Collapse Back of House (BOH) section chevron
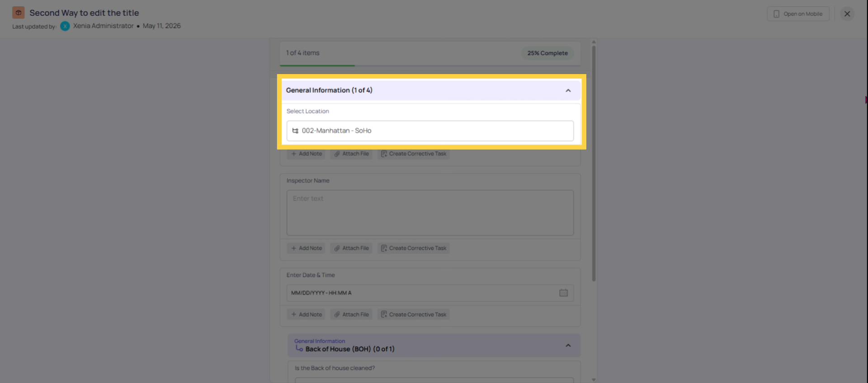 (568, 346)
